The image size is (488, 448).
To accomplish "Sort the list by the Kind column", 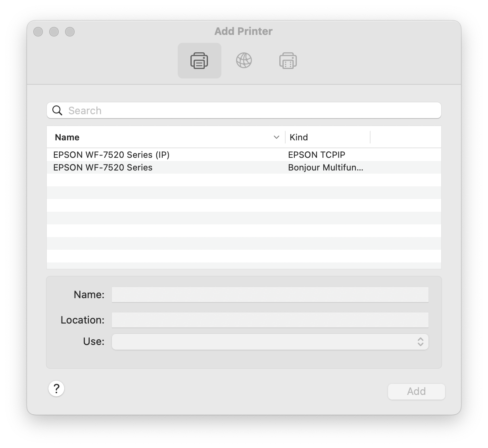I will (299, 137).
